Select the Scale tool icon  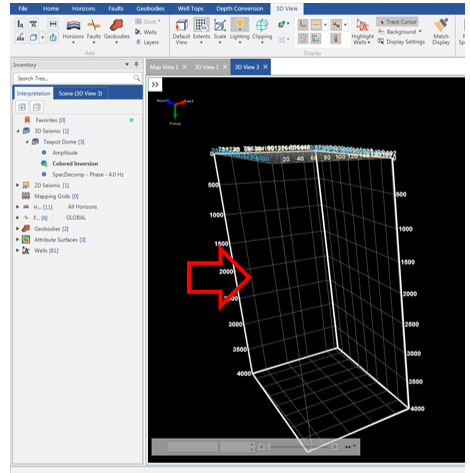(x=220, y=26)
